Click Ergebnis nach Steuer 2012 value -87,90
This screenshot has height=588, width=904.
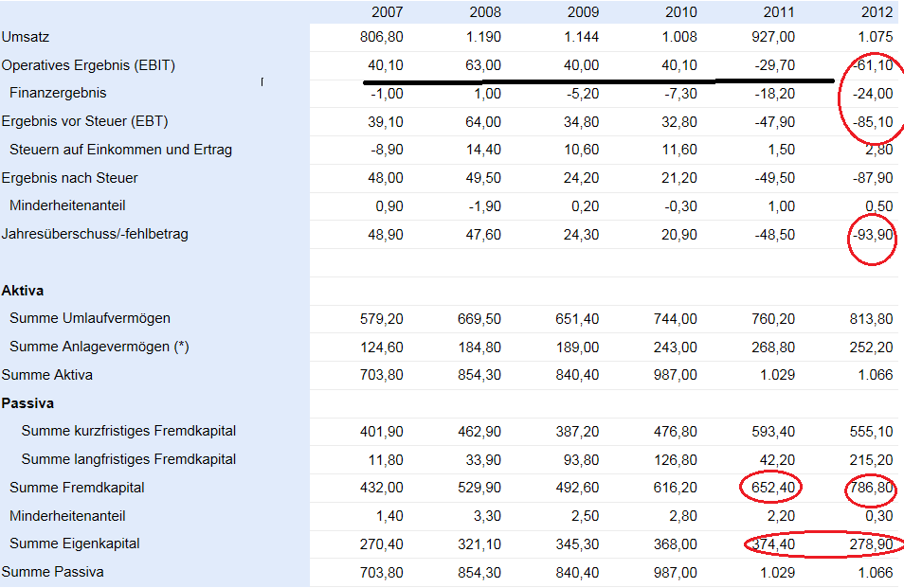point(873,179)
